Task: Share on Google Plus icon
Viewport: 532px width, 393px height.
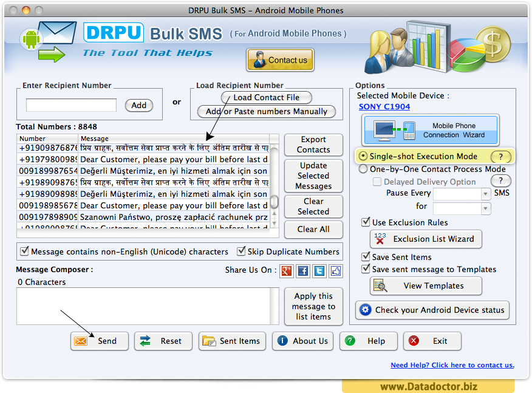Action: [287, 271]
